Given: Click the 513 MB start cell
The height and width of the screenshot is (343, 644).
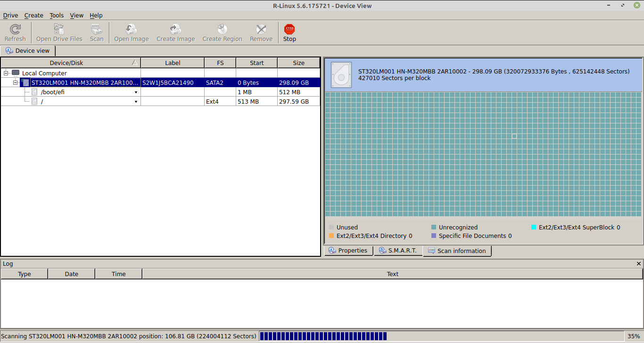Looking at the screenshot, I should point(256,101).
